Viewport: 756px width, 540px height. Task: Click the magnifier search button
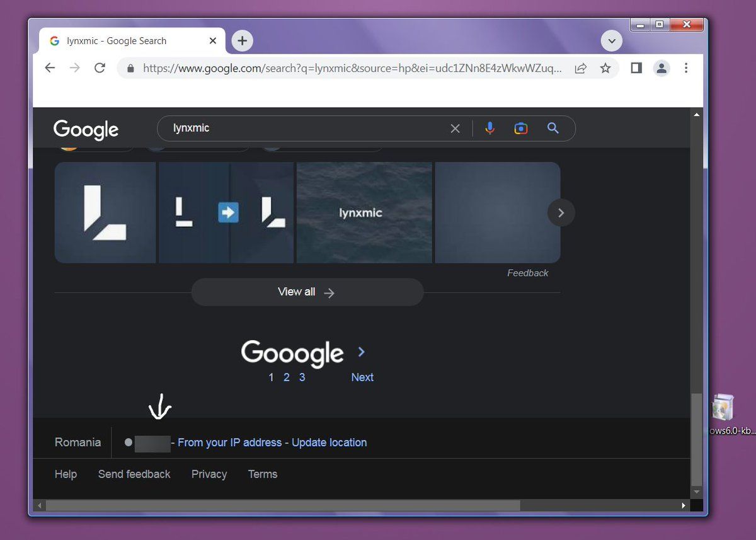[x=553, y=129]
